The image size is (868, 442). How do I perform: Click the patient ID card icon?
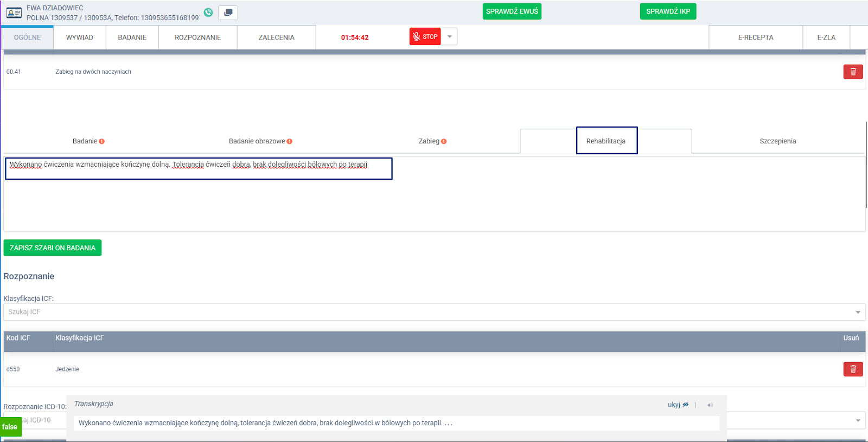(14, 12)
